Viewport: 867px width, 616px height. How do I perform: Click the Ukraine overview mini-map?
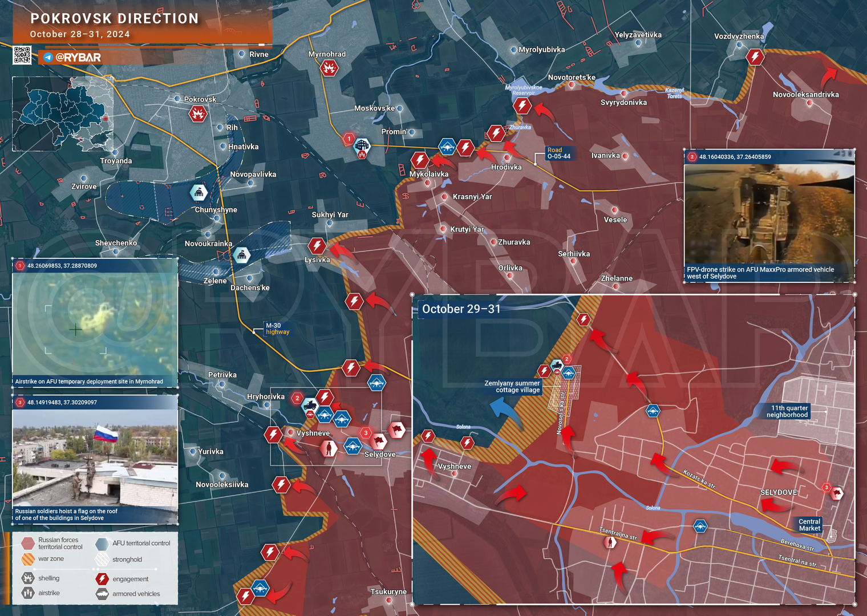pyautogui.click(x=63, y=114)
